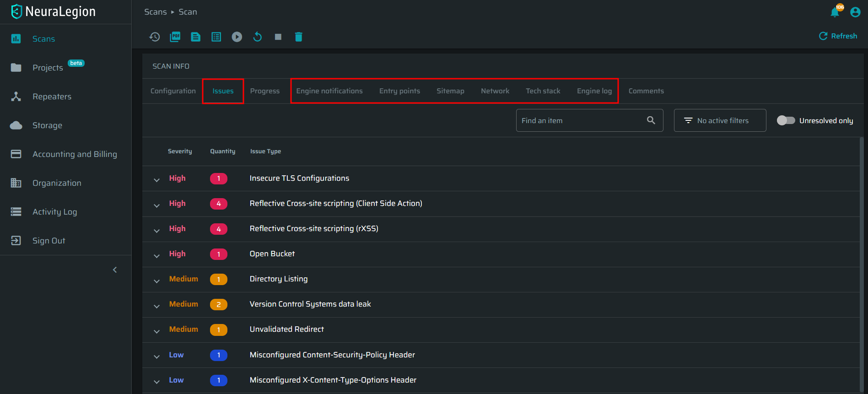Viewport: 868px width, 394px height.
Task: Sort by Quantity column header
Action: tap(223, 151)
